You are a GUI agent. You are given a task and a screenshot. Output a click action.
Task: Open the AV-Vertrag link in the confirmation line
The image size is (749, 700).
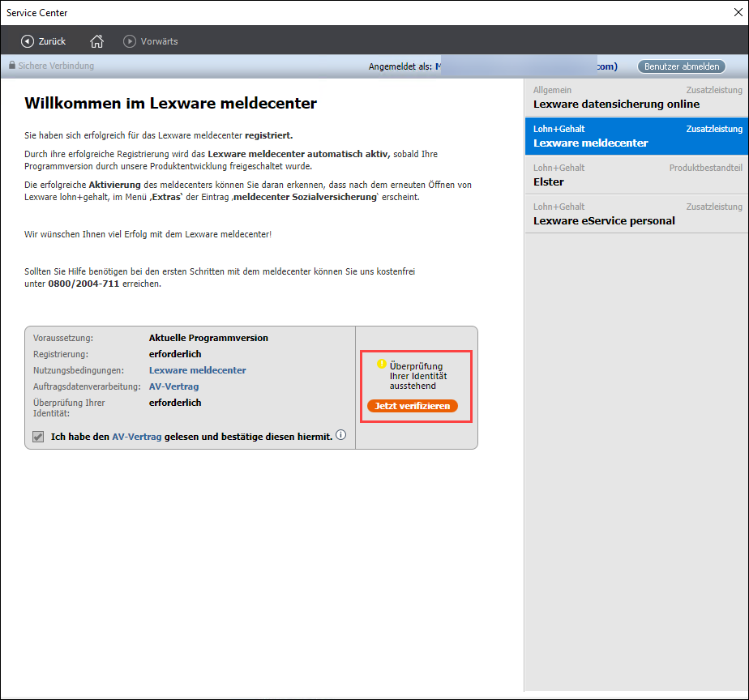point(137,437)
